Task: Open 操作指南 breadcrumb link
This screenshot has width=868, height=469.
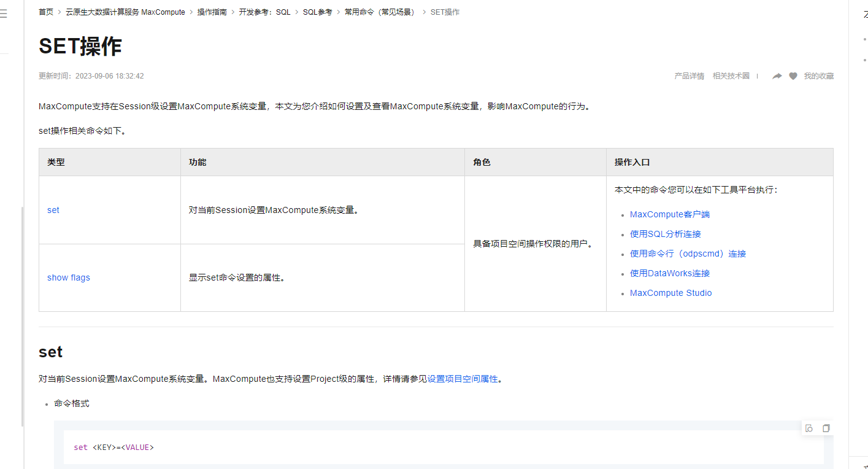Action: coord(212,12)
